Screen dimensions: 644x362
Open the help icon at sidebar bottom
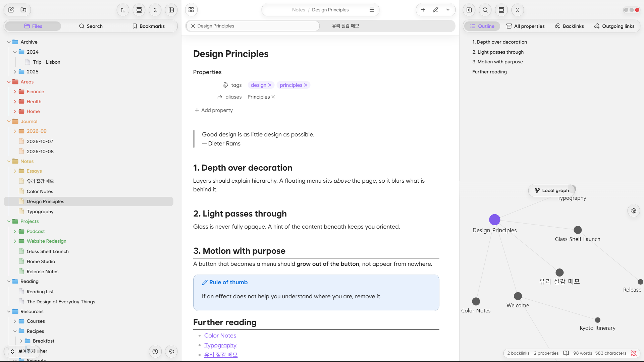pyautogui.click(x=155, y=352)
